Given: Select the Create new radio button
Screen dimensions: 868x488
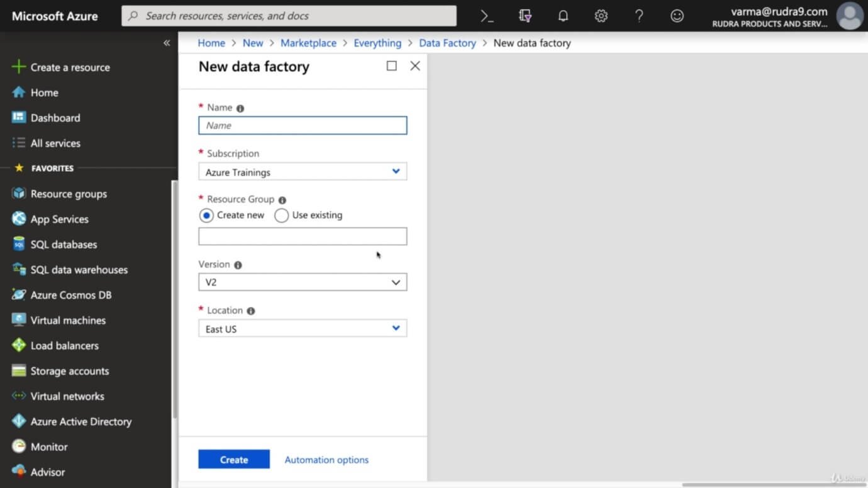Looking at the screenshot, I should (206, 215).
